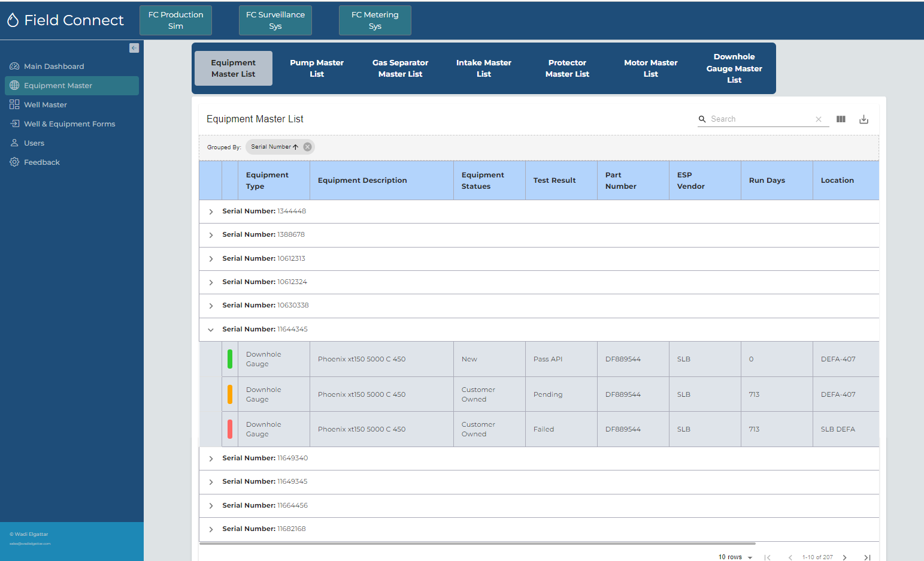Click the Equipment Master globe icon
This screenshot has height=561, width=924.
click(x=14, y=86)
